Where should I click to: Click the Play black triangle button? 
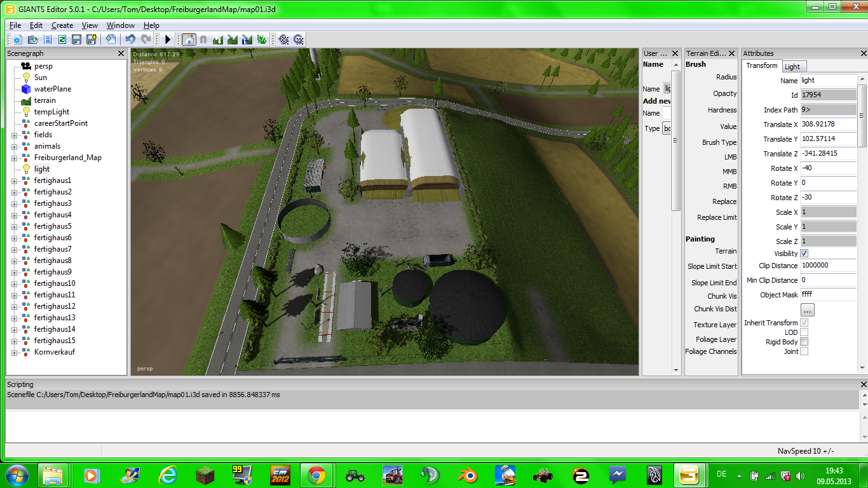coord(168,39)
